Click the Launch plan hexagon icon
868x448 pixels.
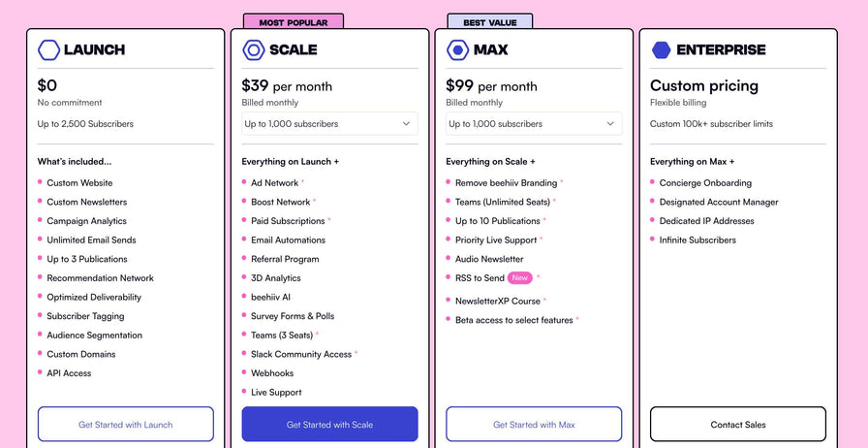pos(48,49)
